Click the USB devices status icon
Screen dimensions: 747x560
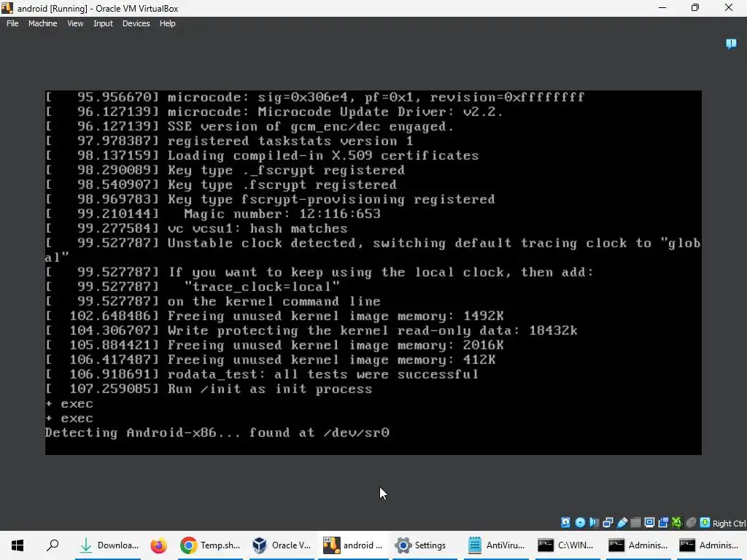point(622,523)
